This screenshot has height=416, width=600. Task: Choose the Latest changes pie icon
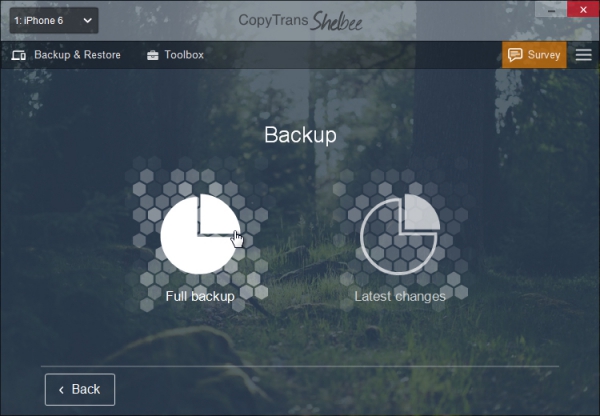pyautogui.click(x=400, y=234)
